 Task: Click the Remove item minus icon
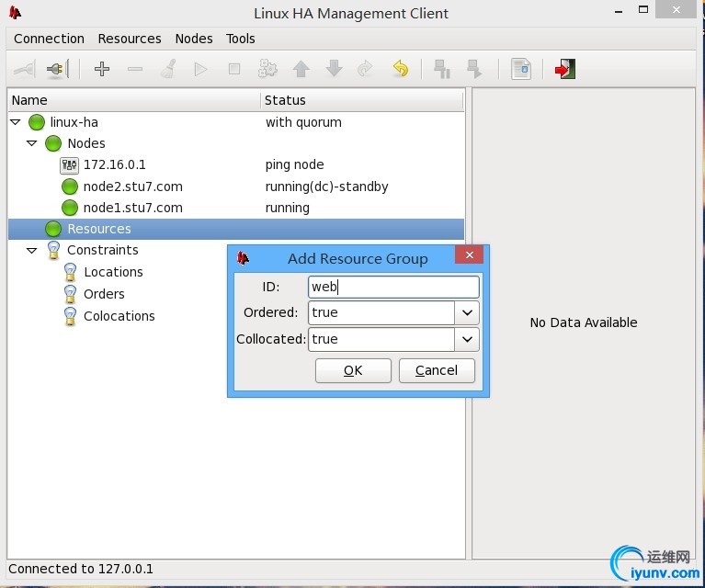click(x=135, y=69)
